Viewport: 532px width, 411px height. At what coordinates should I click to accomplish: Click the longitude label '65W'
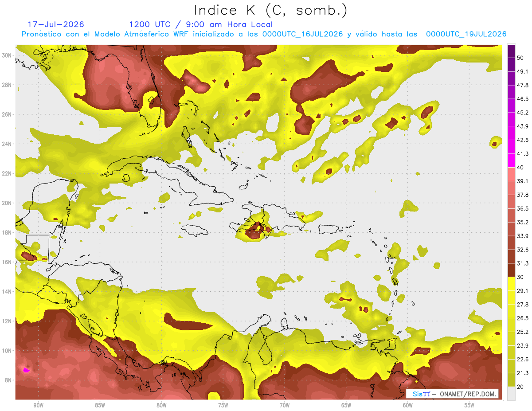[346, 405]
